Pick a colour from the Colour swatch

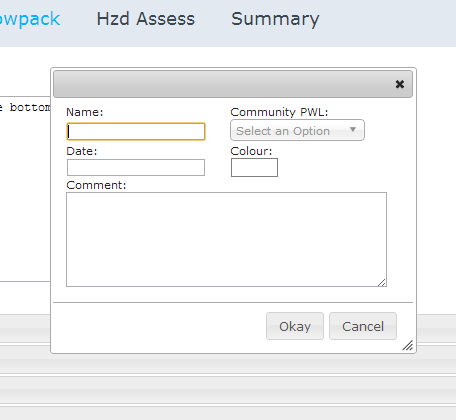pos(254,167)
